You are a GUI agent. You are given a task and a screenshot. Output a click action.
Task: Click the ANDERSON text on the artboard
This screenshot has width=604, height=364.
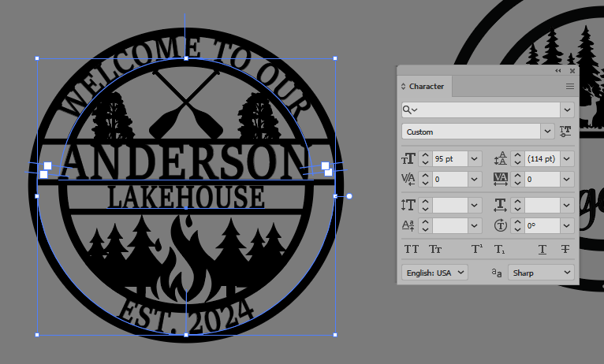click(189, 162)
